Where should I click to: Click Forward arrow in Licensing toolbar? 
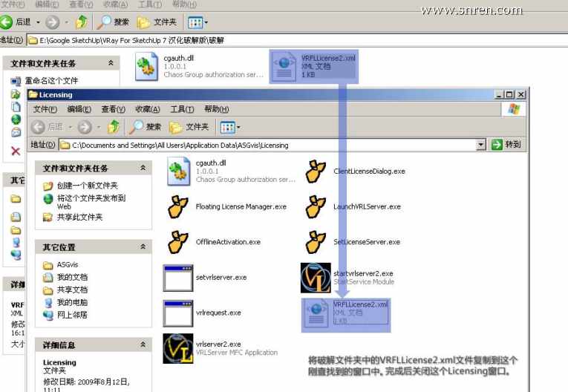pyautogui.click(x=85, y=127)
